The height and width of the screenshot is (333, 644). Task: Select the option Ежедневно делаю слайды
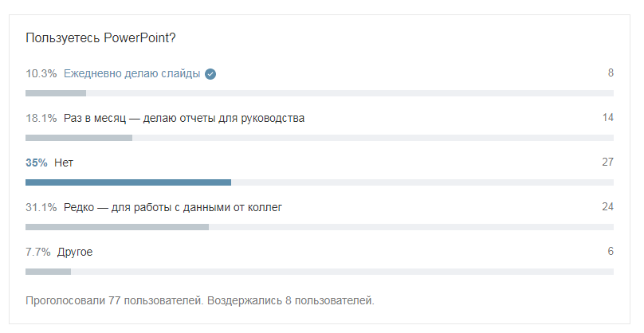pos(132,73)
